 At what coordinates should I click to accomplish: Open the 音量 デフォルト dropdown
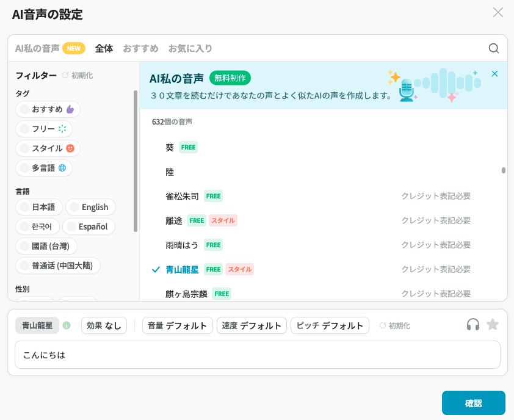pyautogui.click(x=177, y=325)
